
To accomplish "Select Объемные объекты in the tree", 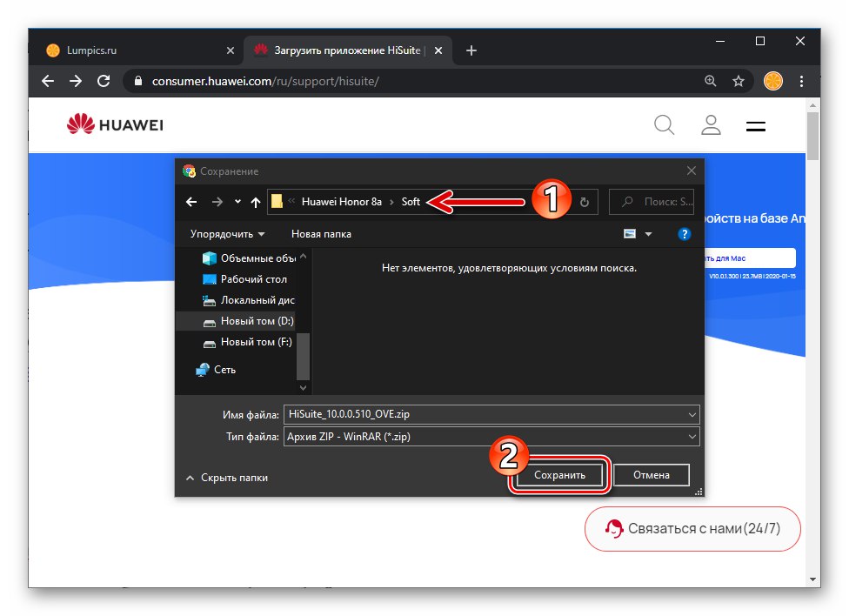I will tap(249, 258).
